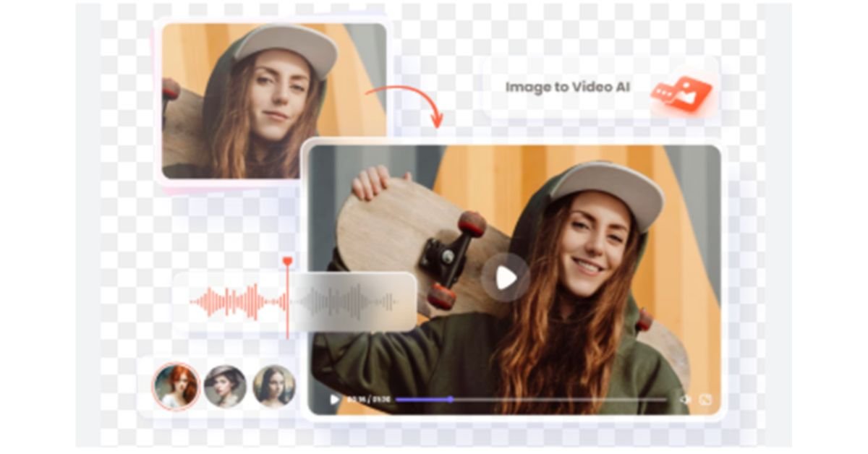868x454 pixels.
Task: Click the video progress bar handle
Action: (x=451, y=398)
